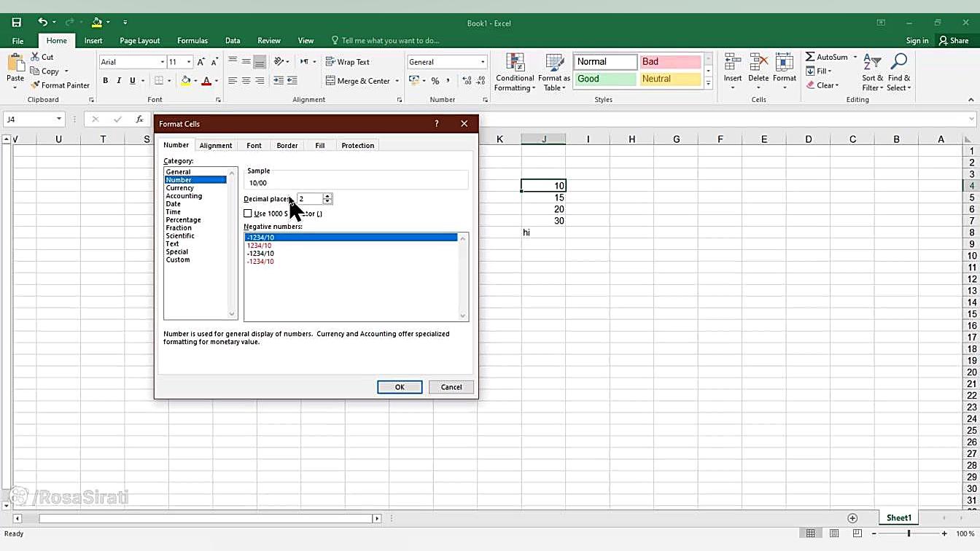Screen dimensions: 980x551
Task: Open Sort & Filter options
Action: [x=872, y=72]
